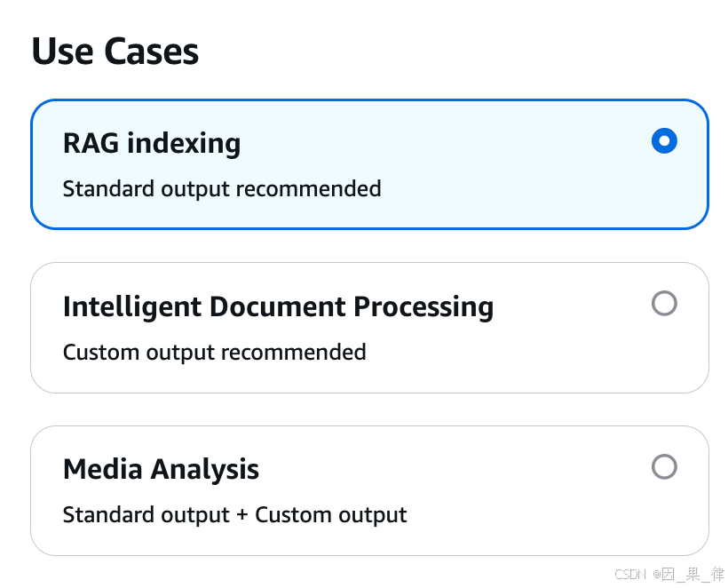This screenshot has width=728, height=588.
Task: Click the Media Analysis title text
Action: [161, 469]
